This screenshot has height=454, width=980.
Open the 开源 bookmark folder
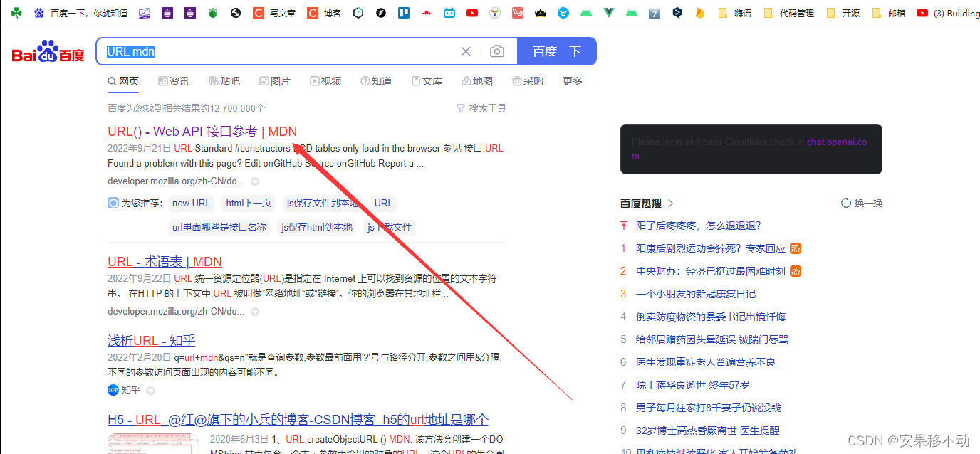tap(843, 13)
